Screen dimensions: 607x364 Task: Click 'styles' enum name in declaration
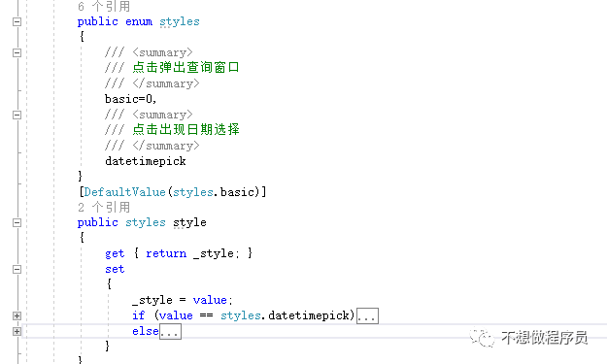click(180, 21)
